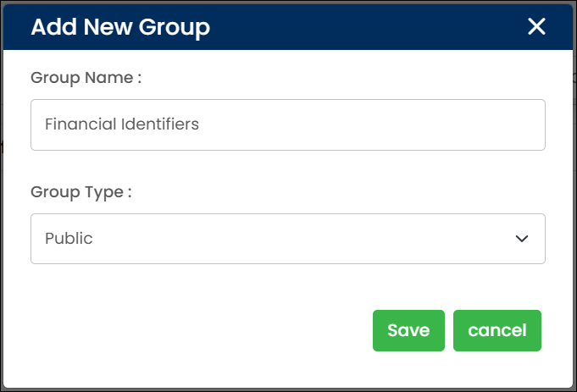Screen dimensions: 577x392
Task: Click the middle of Group Type combo box
Action: pyautogui.click(x=287, y=239)
